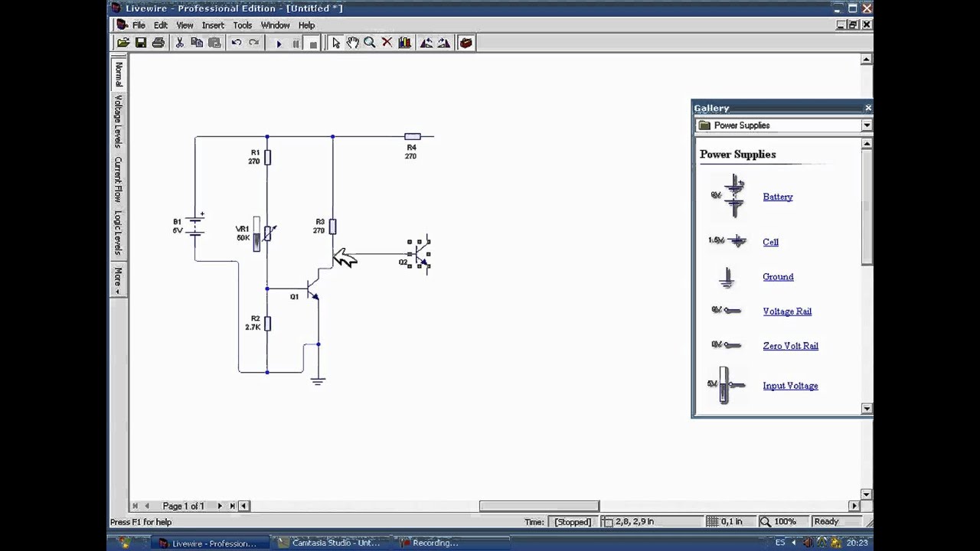Select variable resistor VR1 in circuit
This screenshot has height=551, width=980.
point(266,233)
